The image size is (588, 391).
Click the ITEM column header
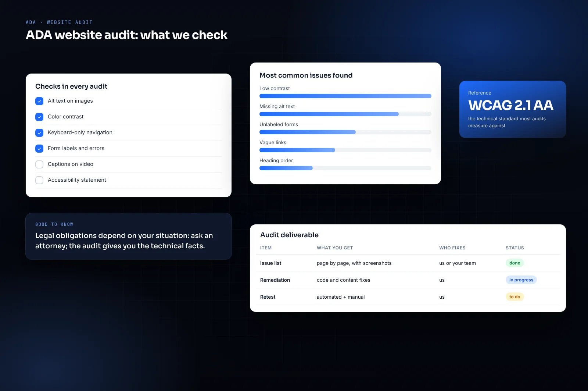266,248
